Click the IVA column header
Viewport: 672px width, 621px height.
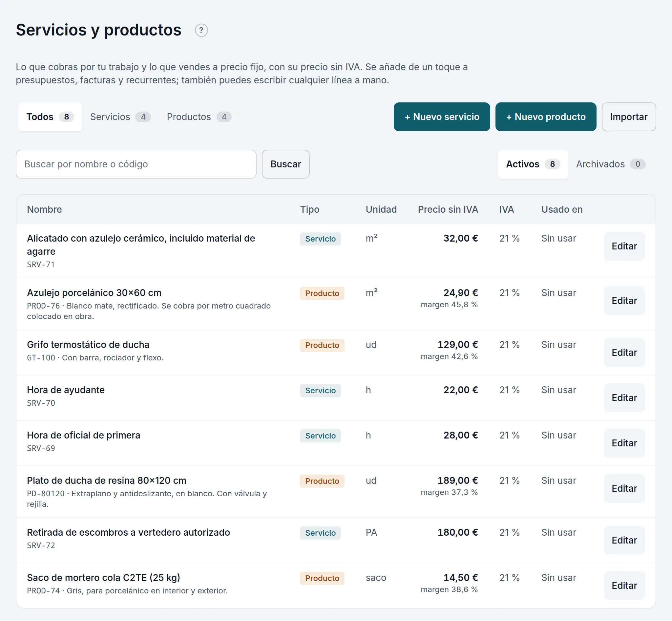[x=506, y=209]
